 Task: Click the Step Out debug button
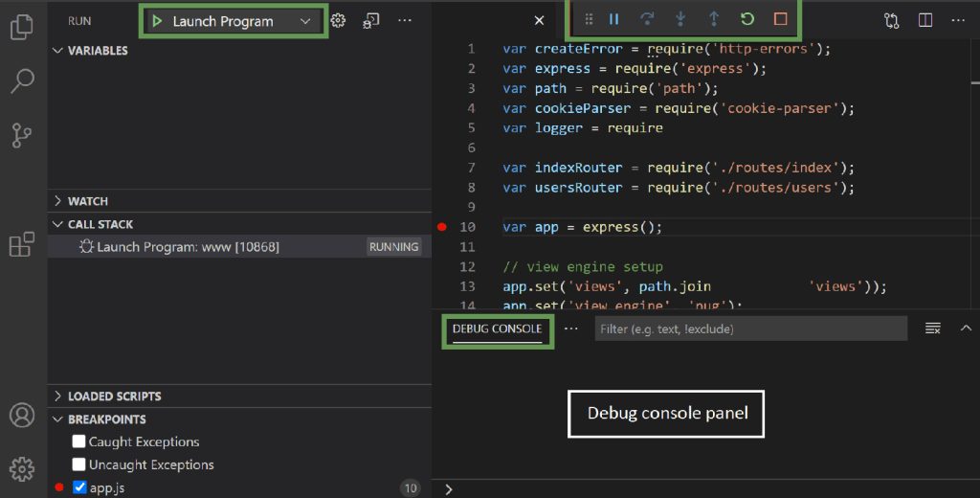click(x=714, y=19)
